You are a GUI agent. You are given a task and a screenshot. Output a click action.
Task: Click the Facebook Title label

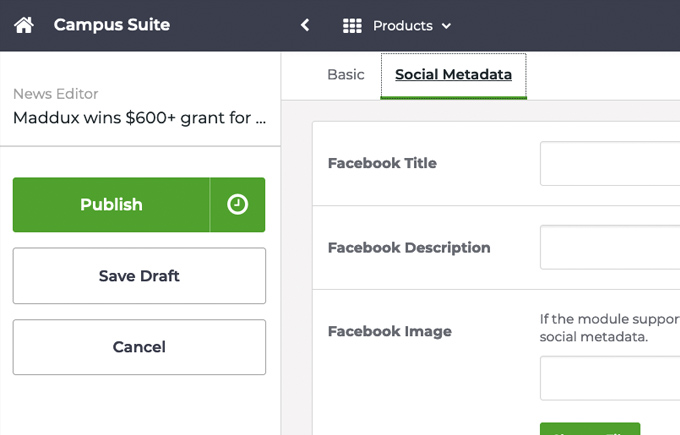(382, 163)
